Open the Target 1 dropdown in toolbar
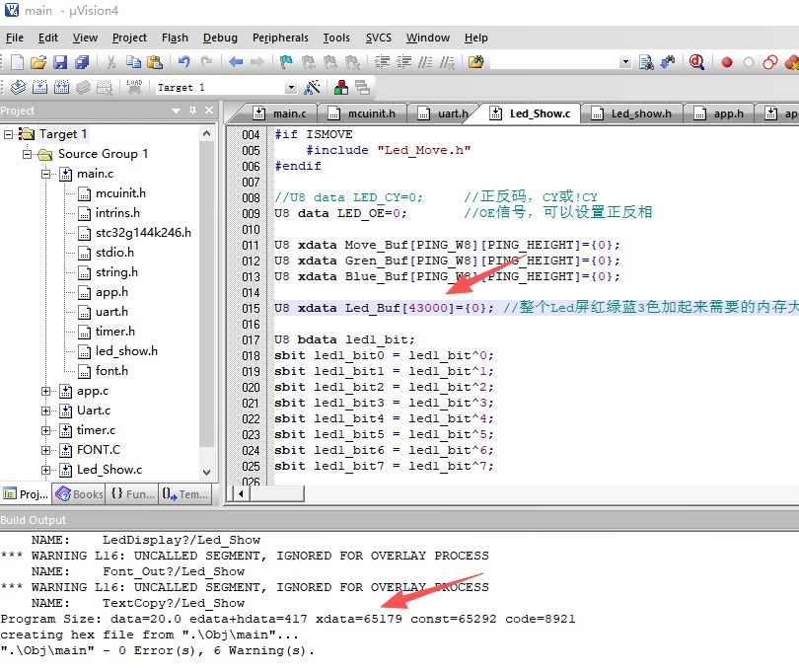799x672 pixels. tap(293, 87)
